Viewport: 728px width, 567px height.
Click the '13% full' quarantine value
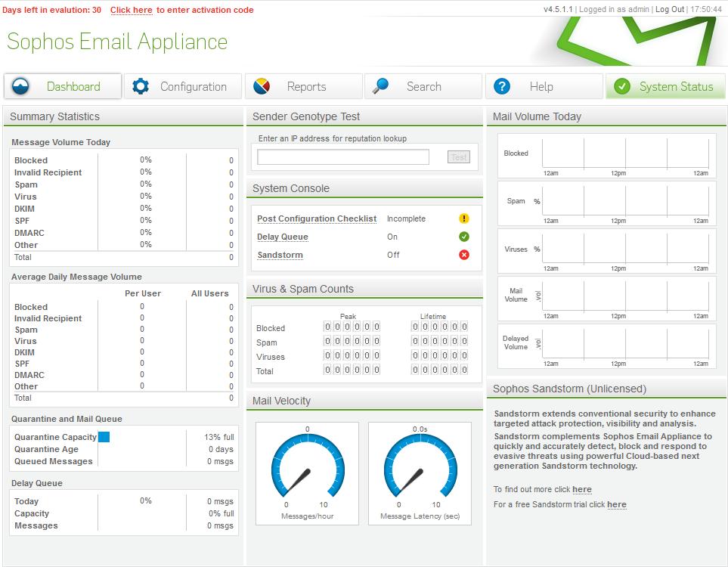pos(219,437)
